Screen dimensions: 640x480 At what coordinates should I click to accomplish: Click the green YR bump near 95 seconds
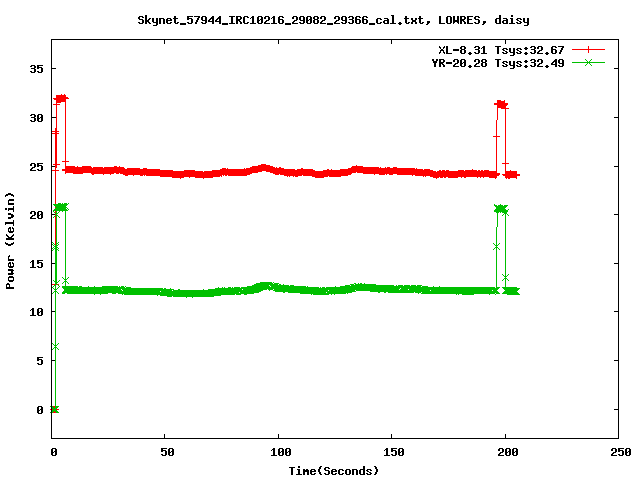click(265, 286)
